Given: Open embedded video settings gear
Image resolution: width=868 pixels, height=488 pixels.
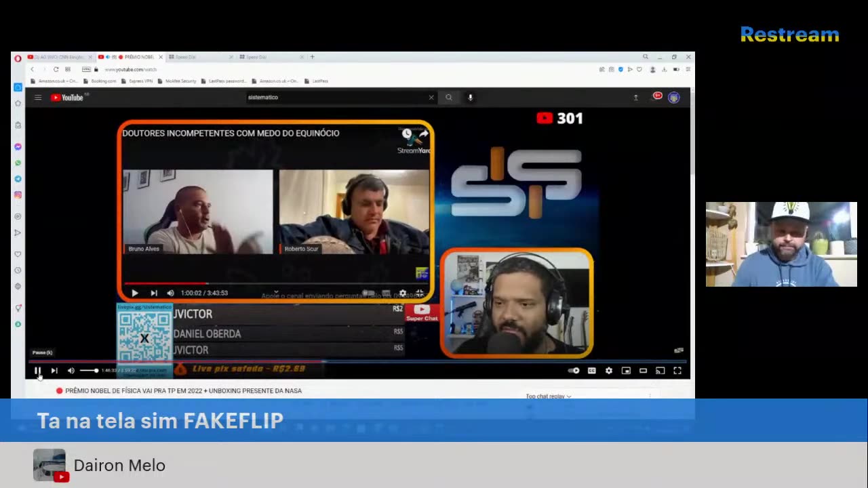Looking at the screenshot, I should pyautogui.click(x=403, y=293).
